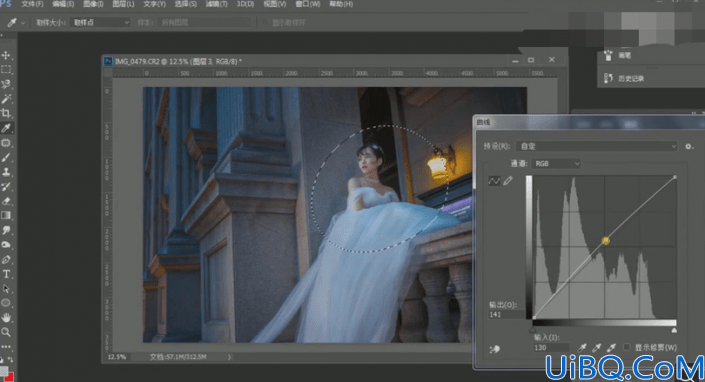The width and height of the screenshot is (705, 382).
Task: Open the 编辑(E) menu
Action: pos(63,4)
